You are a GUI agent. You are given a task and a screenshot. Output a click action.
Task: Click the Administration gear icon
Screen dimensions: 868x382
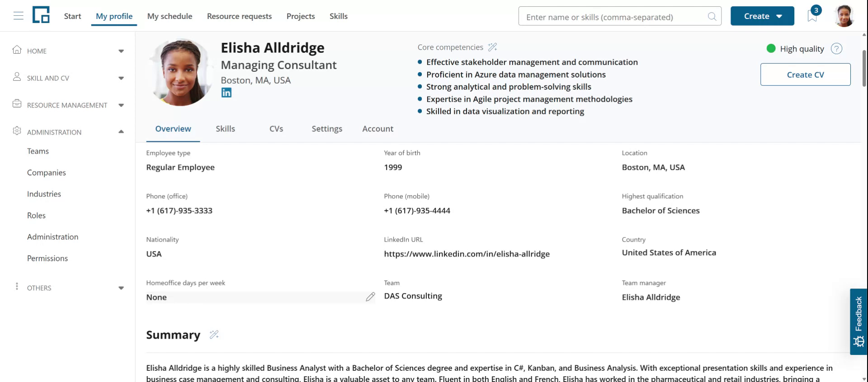pos(17,131)
